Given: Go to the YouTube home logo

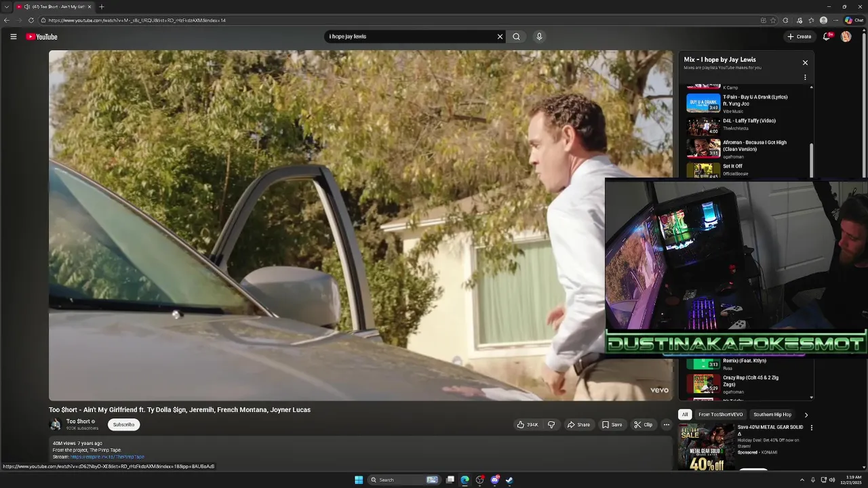Looking at the screenshot, I should [42, 37].
